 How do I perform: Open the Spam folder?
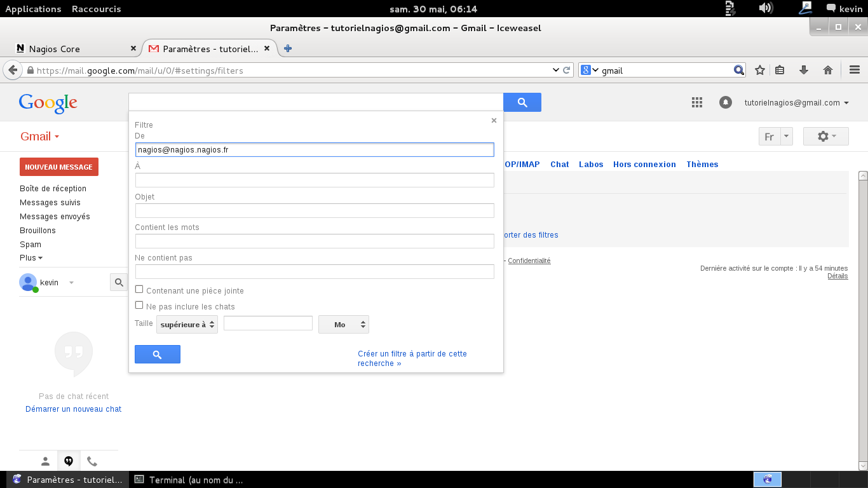(31, 244)
